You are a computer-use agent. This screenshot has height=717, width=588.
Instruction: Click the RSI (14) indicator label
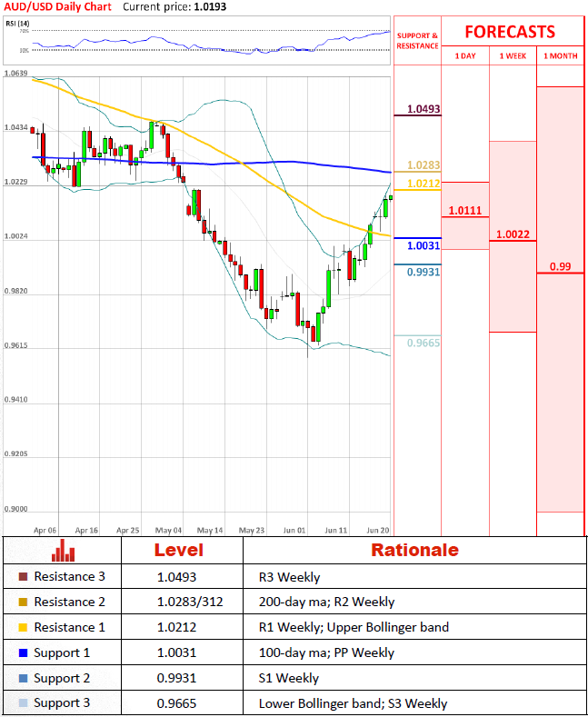point(17,24)
